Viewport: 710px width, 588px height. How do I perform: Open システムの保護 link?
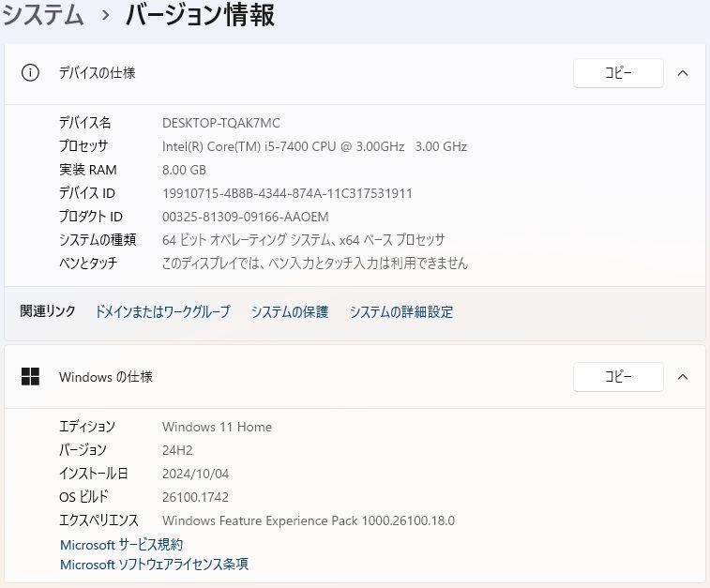tap(290, 311)
